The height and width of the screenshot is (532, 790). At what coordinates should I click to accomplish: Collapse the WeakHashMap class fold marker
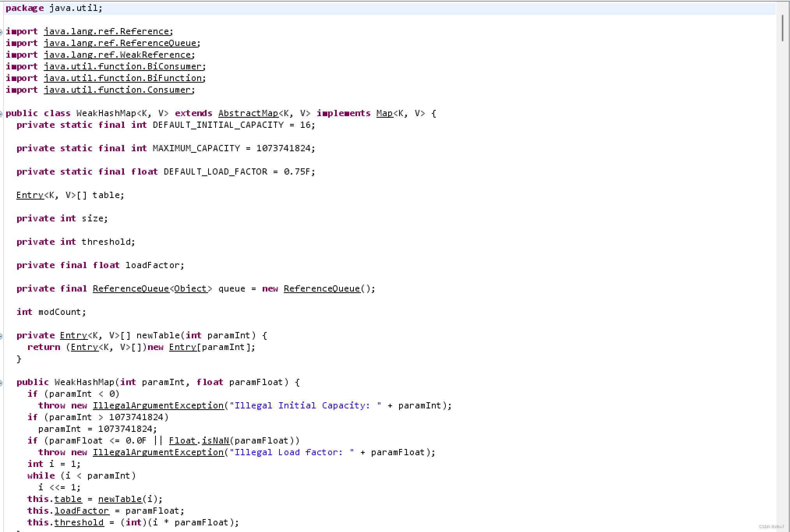pos(1,114)
